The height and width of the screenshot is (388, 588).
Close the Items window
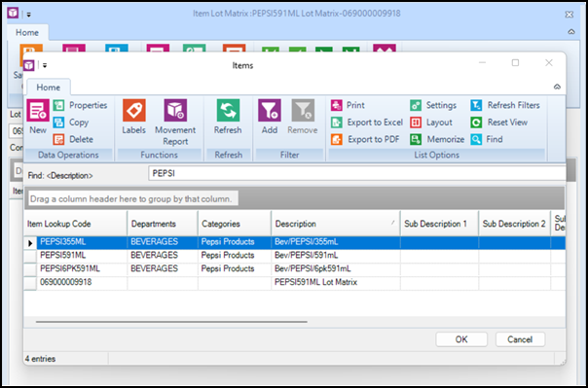click(549, 63)
